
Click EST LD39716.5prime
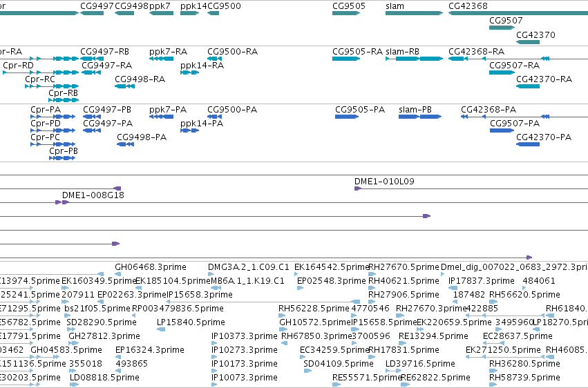(x=420, y=365)
